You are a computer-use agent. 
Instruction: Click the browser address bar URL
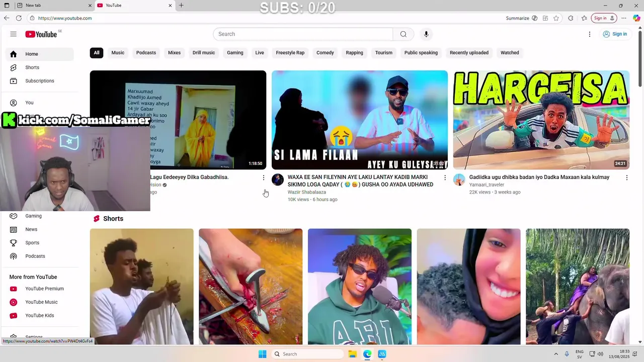(x=65, y=18)
